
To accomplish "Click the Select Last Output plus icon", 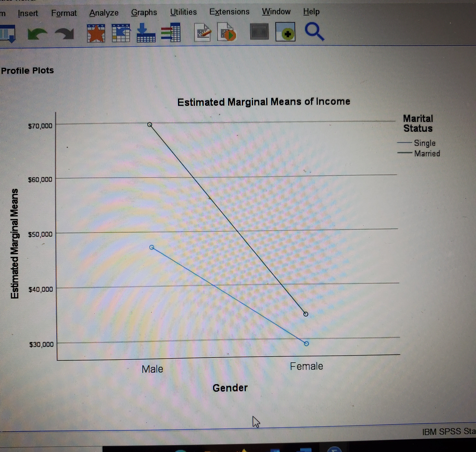I will pyautogui.click(x=285, y=32).
